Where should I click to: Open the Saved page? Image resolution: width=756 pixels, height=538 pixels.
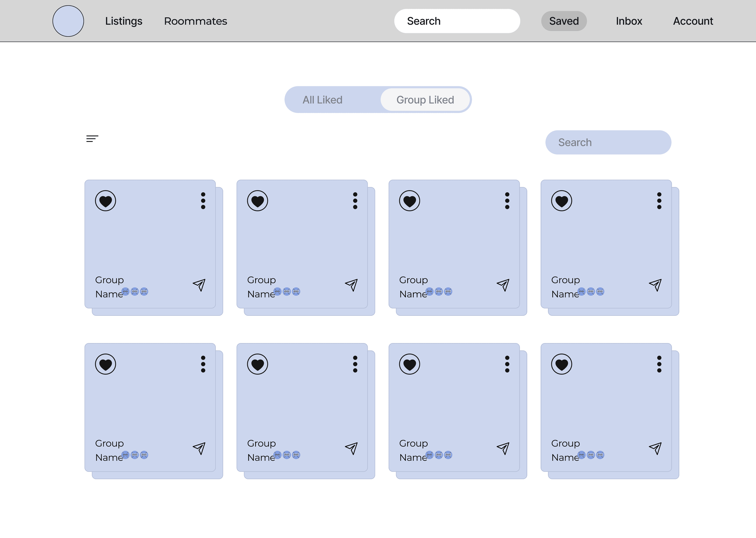tap(564, 21)
